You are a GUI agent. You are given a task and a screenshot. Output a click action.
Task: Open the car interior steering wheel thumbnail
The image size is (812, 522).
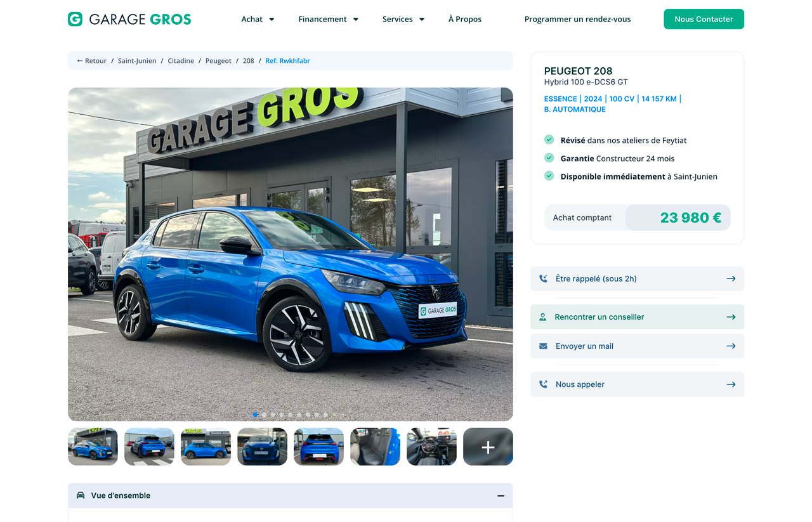click(431, 447)
